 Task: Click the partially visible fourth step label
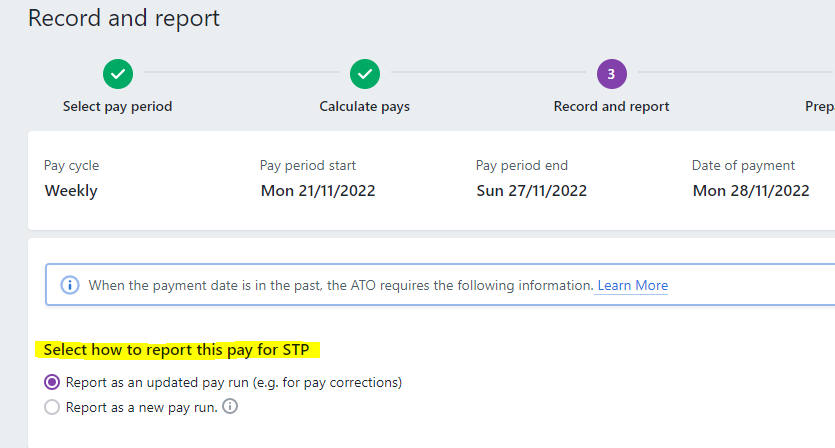[819, 106]
